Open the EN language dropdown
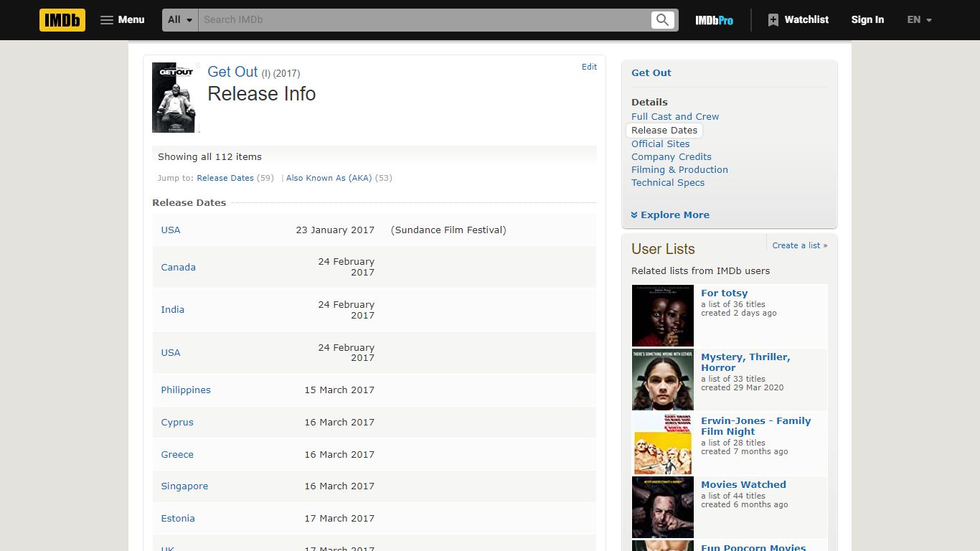 click(919, 20)
